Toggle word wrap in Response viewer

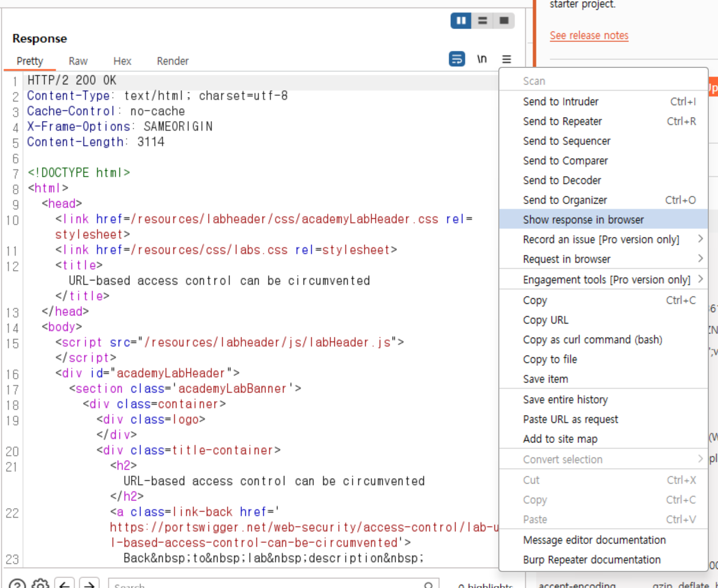(x=457, y=59)
